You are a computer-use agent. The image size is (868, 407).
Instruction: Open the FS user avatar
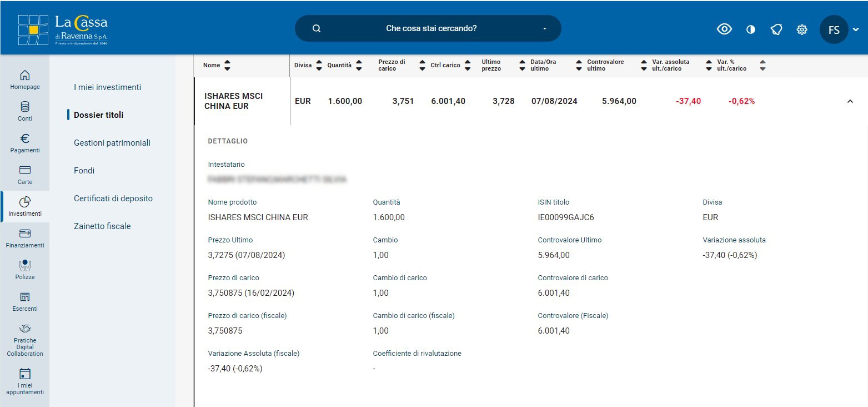pyautogui.click(x=834, y=29)
